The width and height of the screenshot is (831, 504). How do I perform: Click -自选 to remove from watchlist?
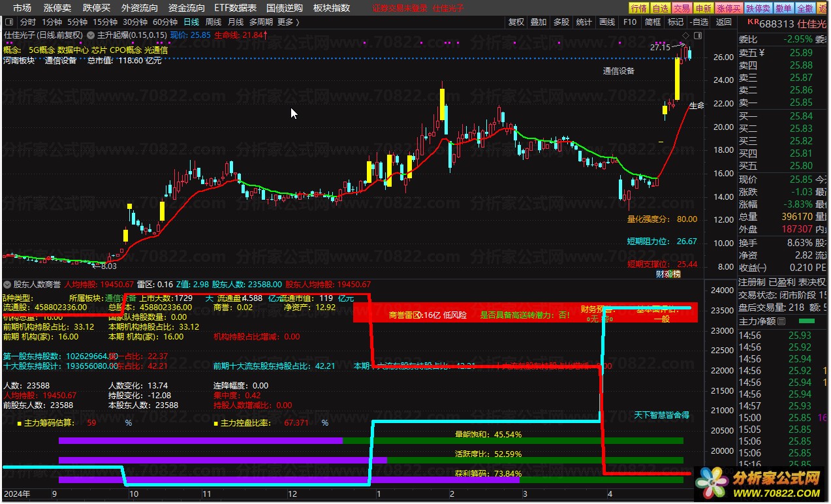coord(698,22)
